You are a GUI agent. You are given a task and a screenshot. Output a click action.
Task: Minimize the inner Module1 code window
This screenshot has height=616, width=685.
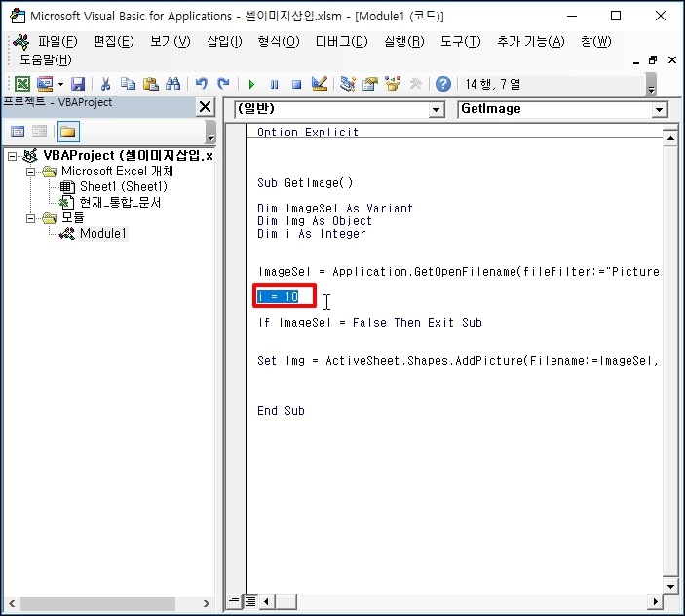pos(636,61)
